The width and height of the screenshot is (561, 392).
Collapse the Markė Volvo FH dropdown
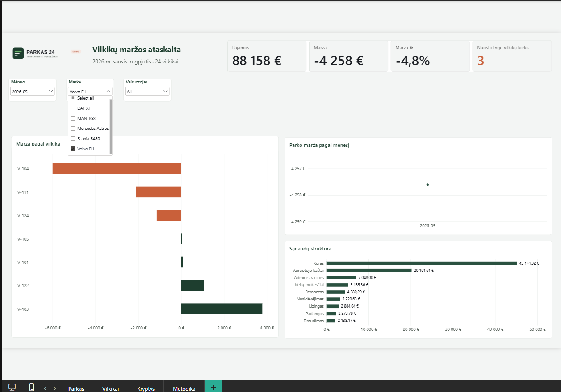point(90,91)
